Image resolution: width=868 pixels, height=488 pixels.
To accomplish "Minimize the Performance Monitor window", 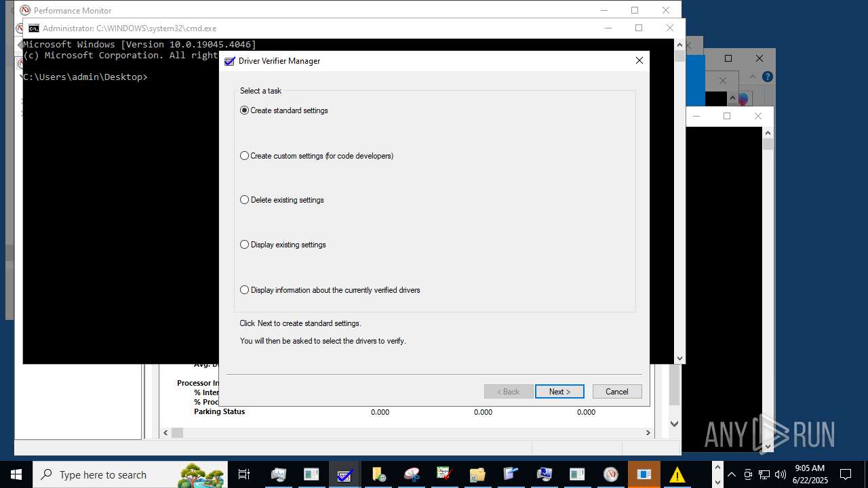I will pyautogui.click(x=604, y=10).
